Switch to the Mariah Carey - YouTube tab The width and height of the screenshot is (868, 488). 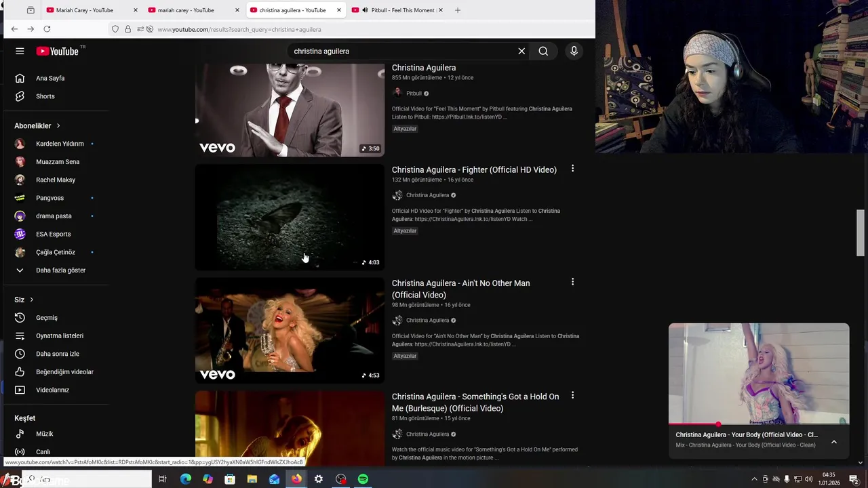(92, 10)
